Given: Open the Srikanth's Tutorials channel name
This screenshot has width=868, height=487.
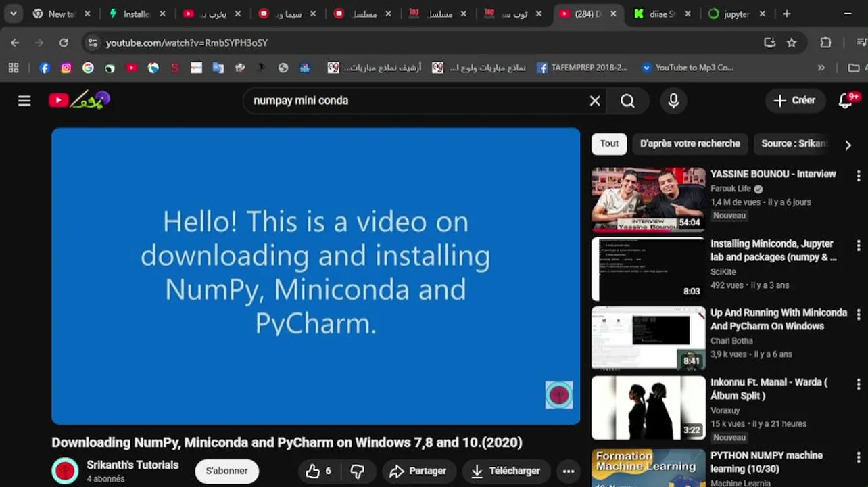Looking at the screenshot, I should tap(132, 465).
